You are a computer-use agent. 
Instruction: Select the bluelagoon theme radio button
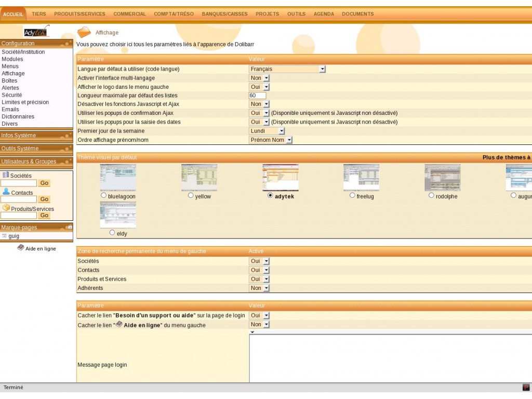(x=104, y=195)
